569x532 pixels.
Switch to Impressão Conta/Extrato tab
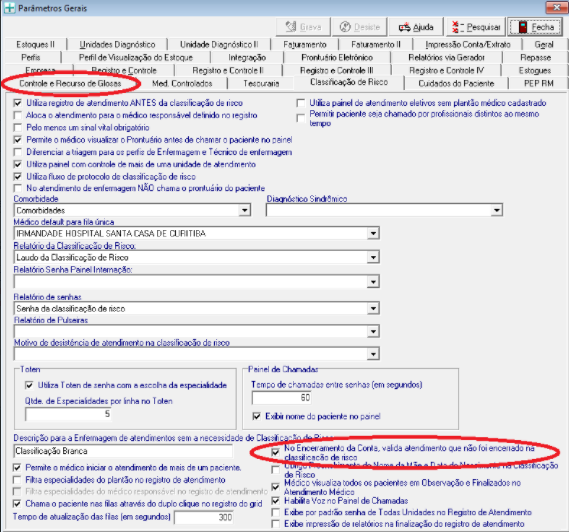pos(468,45)
